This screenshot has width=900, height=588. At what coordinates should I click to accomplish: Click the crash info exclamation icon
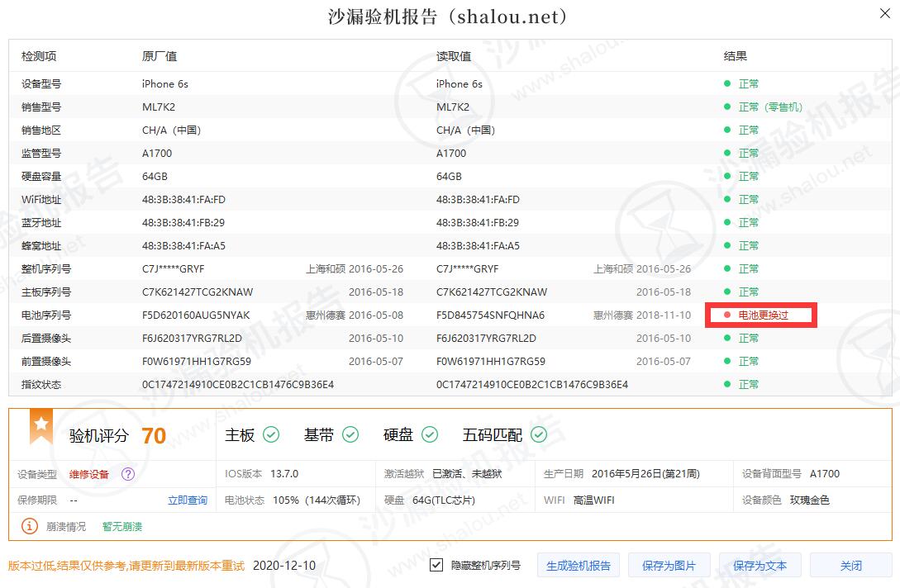coord(29,526)
